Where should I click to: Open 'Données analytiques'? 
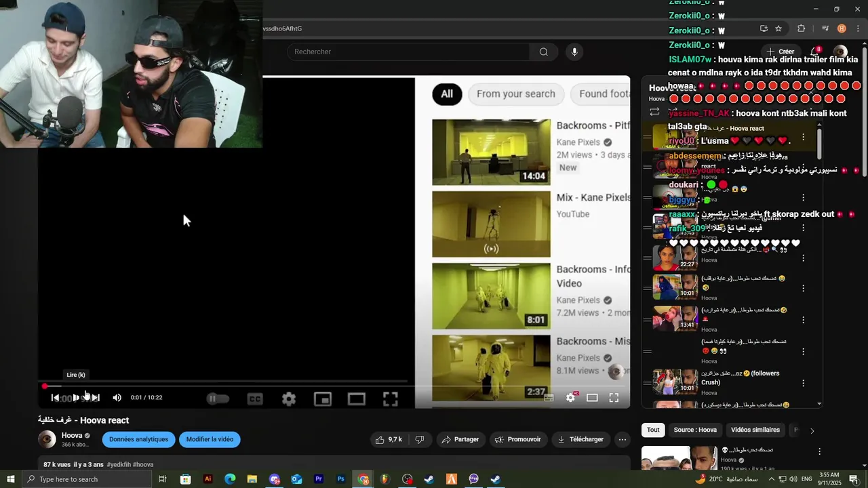pyautogui.click(x=138, y=440)
